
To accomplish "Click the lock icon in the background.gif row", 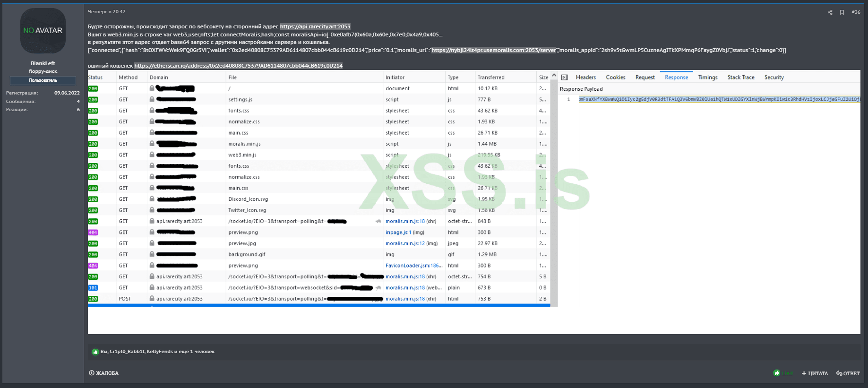I will [x=152, y=254].
